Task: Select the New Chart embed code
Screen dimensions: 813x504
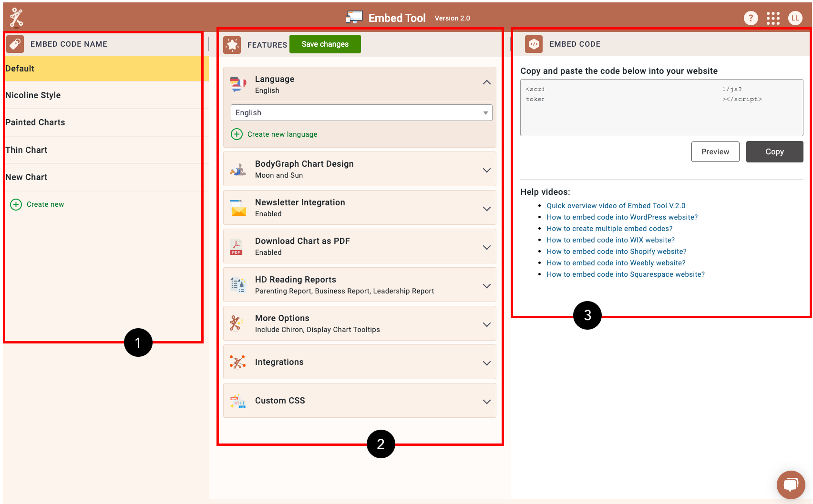Action: point(107,177)
